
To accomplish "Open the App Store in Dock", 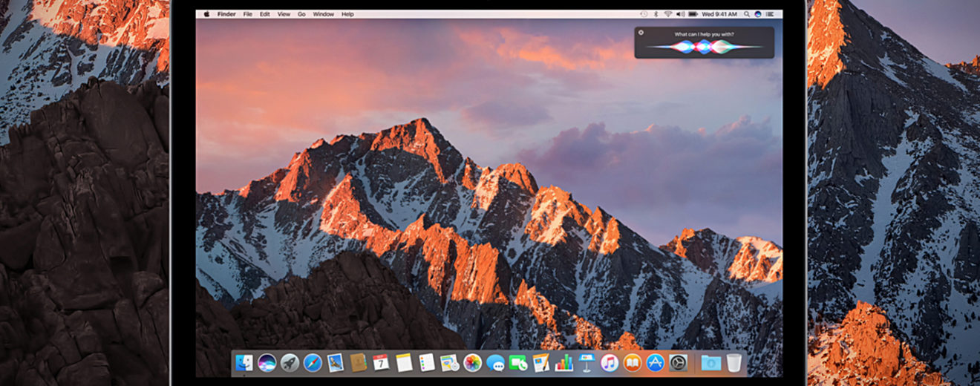I will click(655, 362).
